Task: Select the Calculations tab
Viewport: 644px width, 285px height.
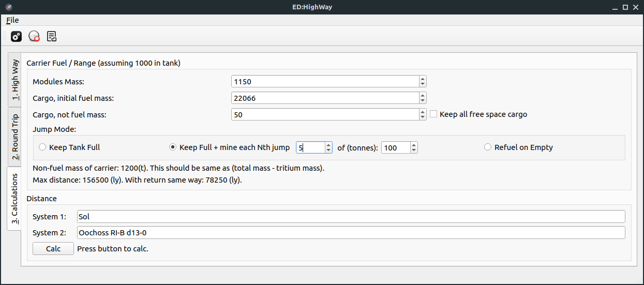Action: coord(14,199)
